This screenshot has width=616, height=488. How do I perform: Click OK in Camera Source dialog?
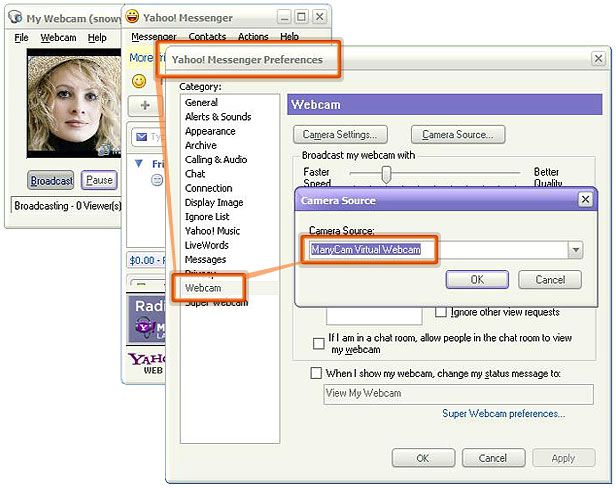point(477,280)
